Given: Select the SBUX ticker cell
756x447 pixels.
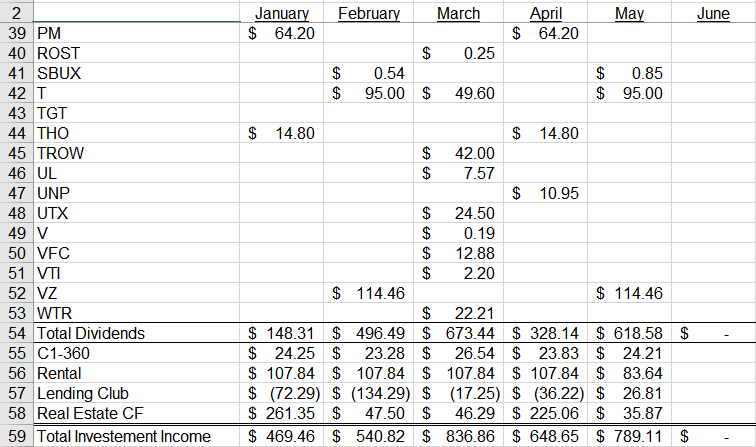Looking at the screenshot, I should click(x=136, y=73).
